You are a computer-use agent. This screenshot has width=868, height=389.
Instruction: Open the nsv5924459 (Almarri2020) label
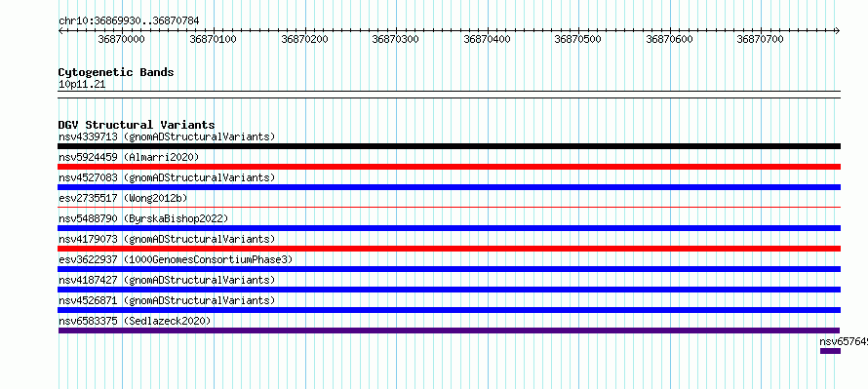click(129, 157)
